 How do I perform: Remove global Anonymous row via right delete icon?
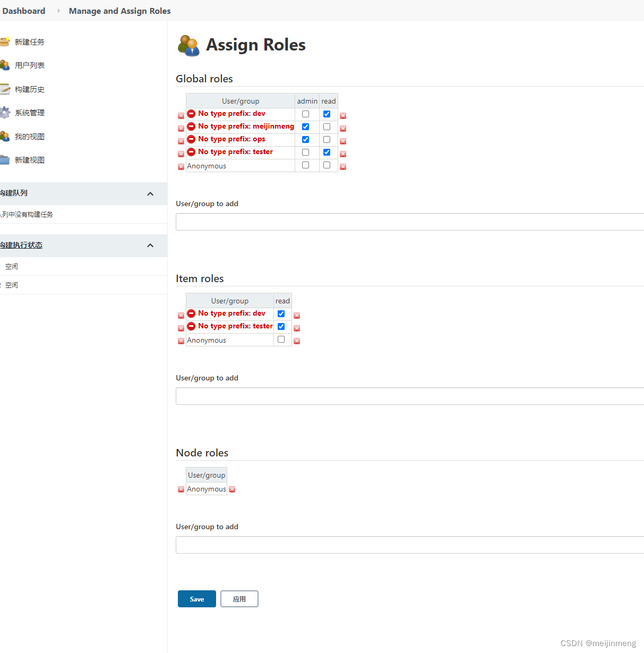pyautogui.click(x=343, y=166)
